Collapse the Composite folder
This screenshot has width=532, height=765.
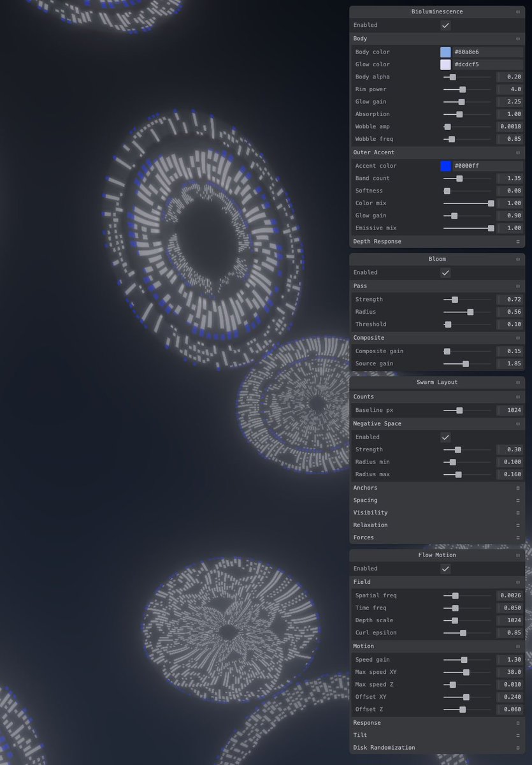pyautogui.click(x=437, y=338)
